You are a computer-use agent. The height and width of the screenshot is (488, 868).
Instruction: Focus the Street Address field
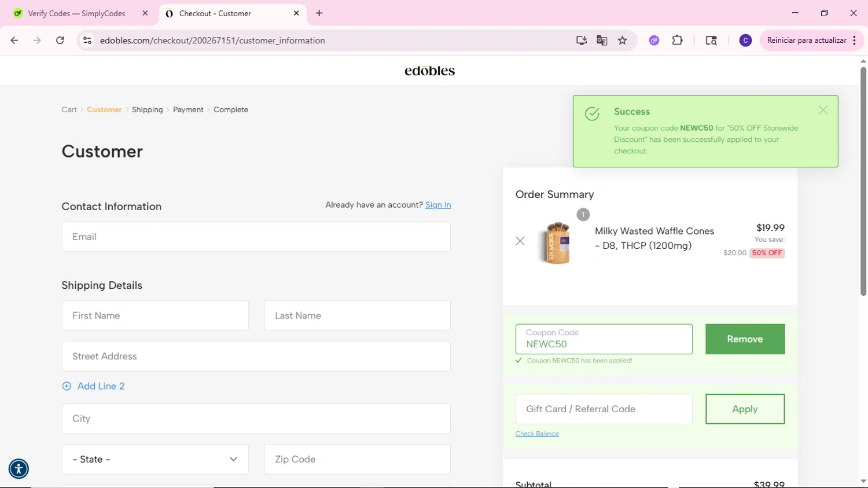click(x=256, y=356)
